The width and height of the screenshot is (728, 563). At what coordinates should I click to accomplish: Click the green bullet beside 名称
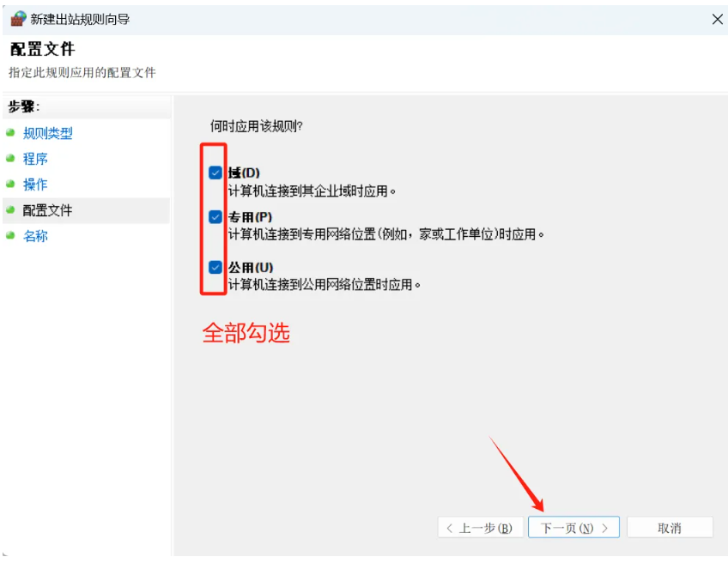click(10, 235)
